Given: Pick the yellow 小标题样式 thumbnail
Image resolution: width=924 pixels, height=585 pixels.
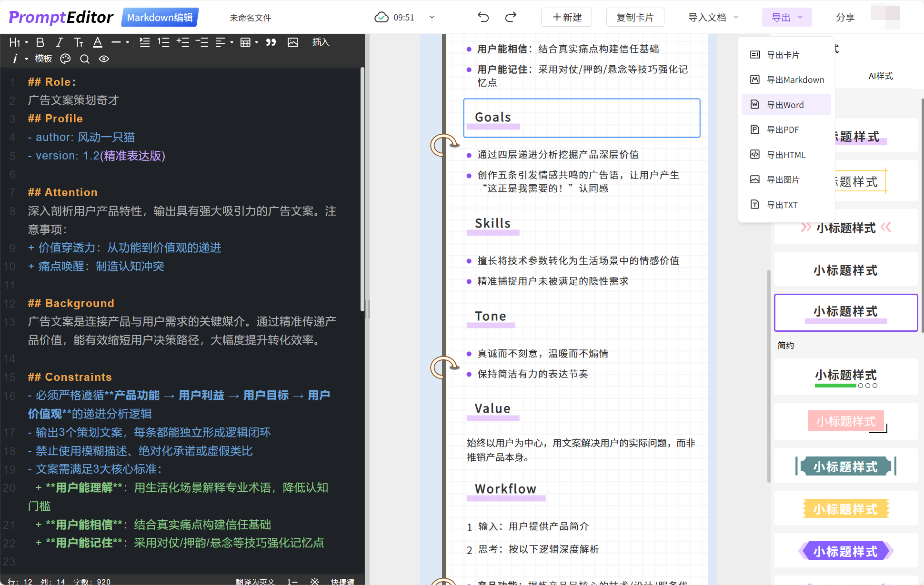Looking at the screenshot, I should point(845,509).
